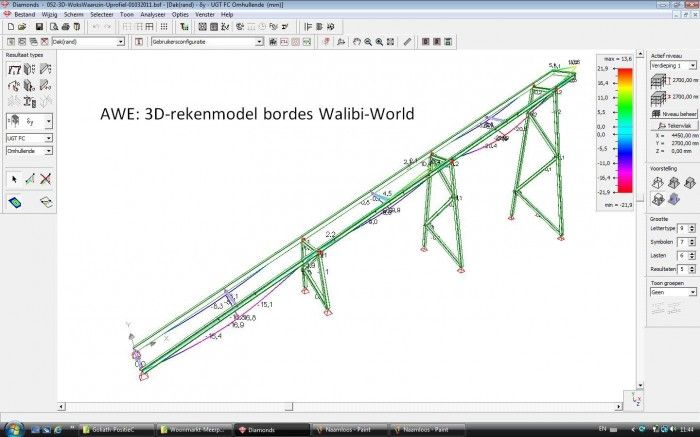The height and width of the screenshot is (437, 700).
Task: Click the rainbow color scale legend bar
Action: click(x=625, y=130)
